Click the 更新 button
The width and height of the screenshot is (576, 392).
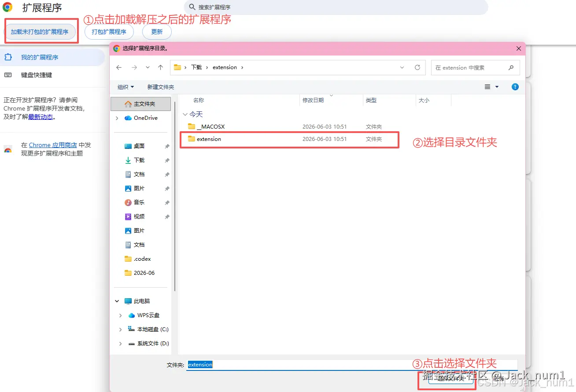tap(157, 32)
